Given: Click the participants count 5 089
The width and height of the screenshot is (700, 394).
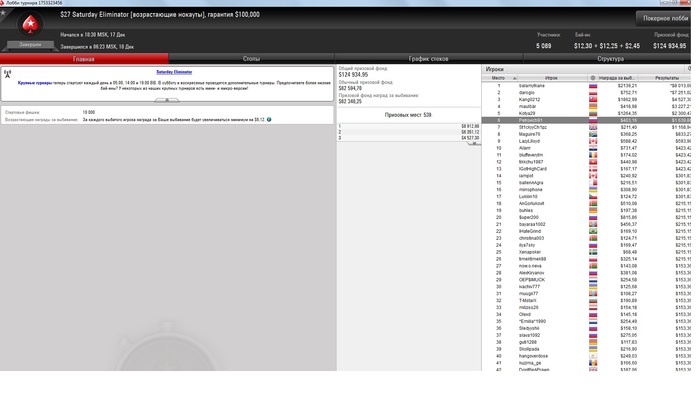Looking at the screenshot, I should (x=543, y=46).
